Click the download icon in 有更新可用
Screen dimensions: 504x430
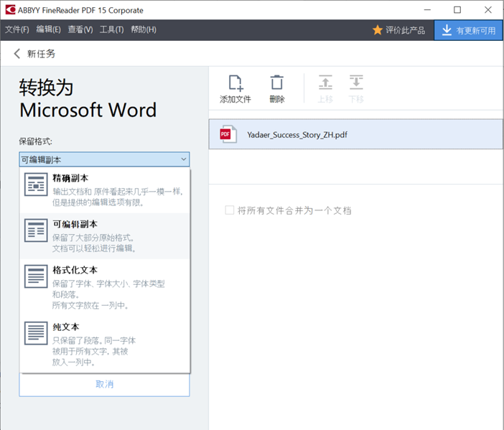[x=447, y=30]
